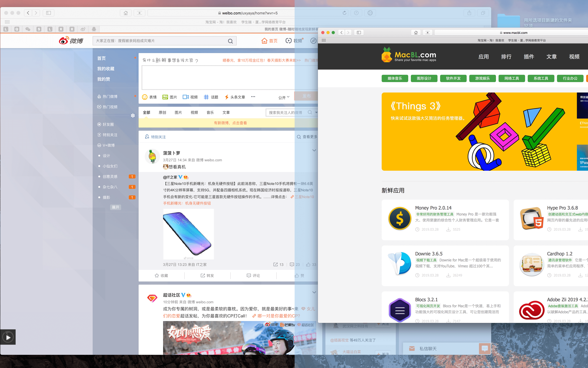Open favorites grid icon in macbl window
588x368 pixels.
pos(324,40)
